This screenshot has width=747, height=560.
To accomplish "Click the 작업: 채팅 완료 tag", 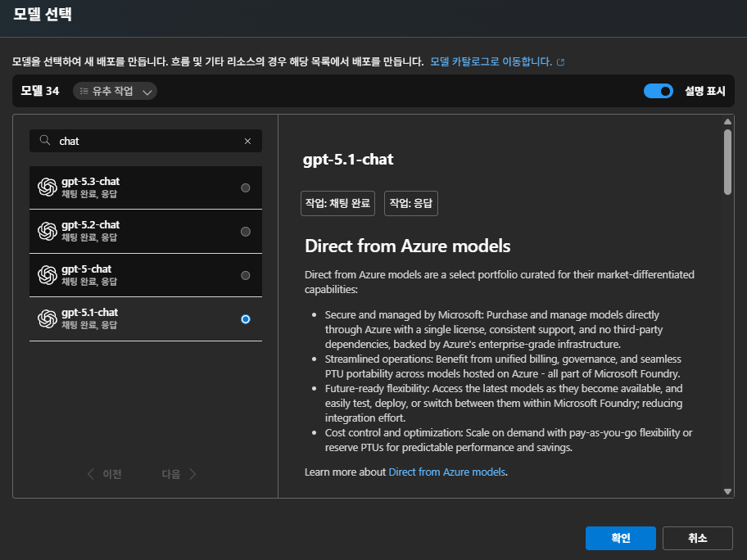I will point(337,204).
